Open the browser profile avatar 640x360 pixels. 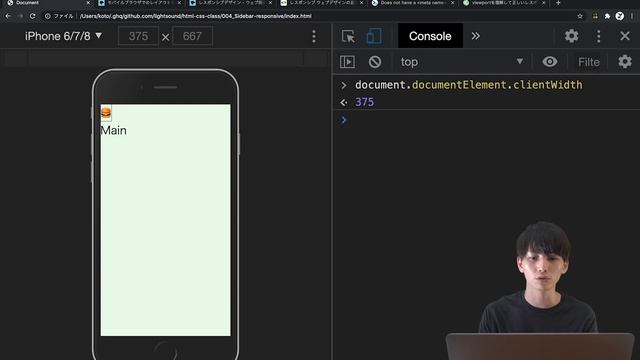coord(620,16)
